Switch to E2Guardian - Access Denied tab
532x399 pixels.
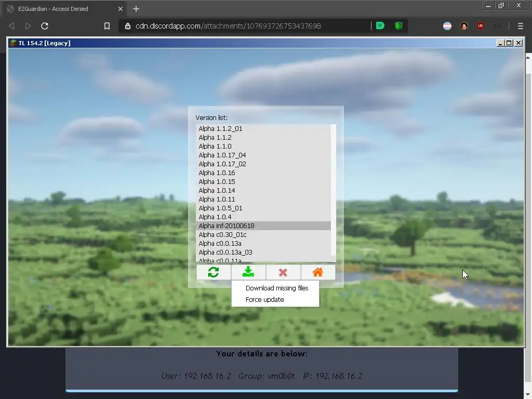tap(64, 9)
